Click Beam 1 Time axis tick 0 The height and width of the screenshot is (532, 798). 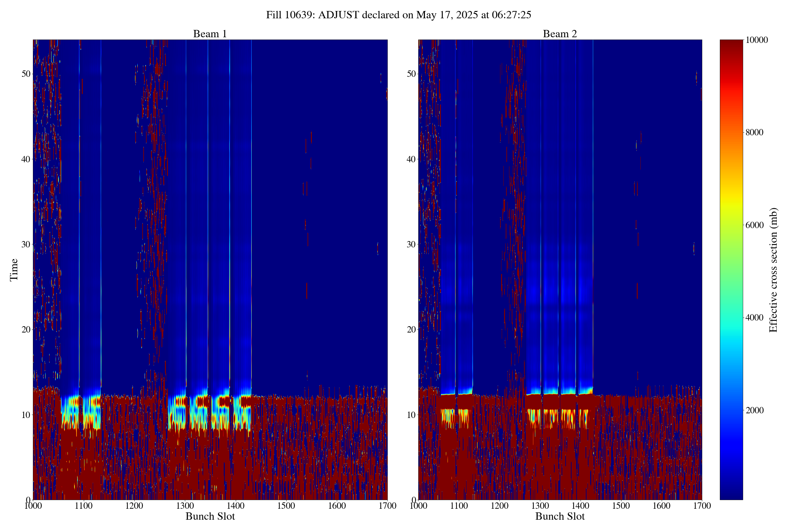pyautogui.click(x=28, y=500)
